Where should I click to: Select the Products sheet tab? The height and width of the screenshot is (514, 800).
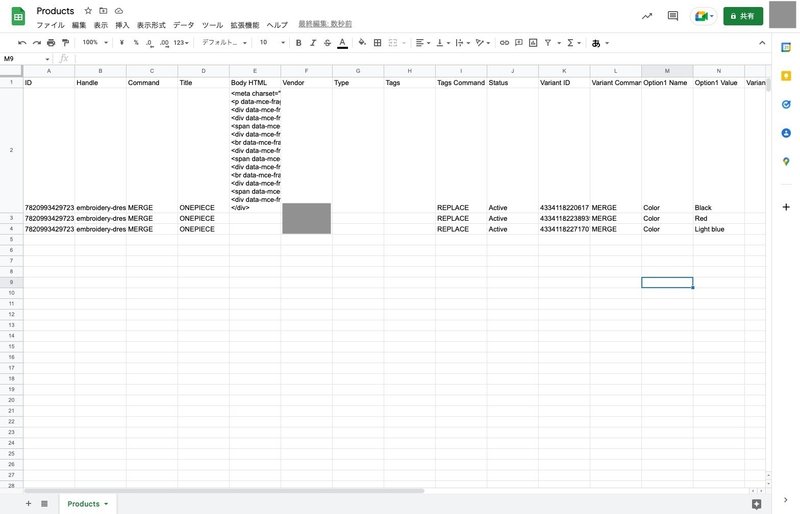(87, 504)
